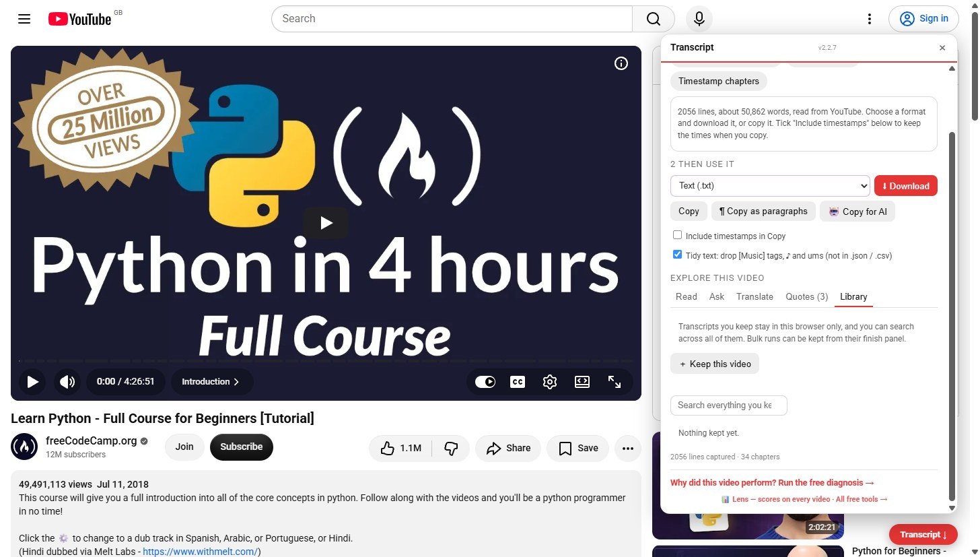Go to the YouTube home logo
Viewport: 980px width, 557px height.
(x=79, y=19)
